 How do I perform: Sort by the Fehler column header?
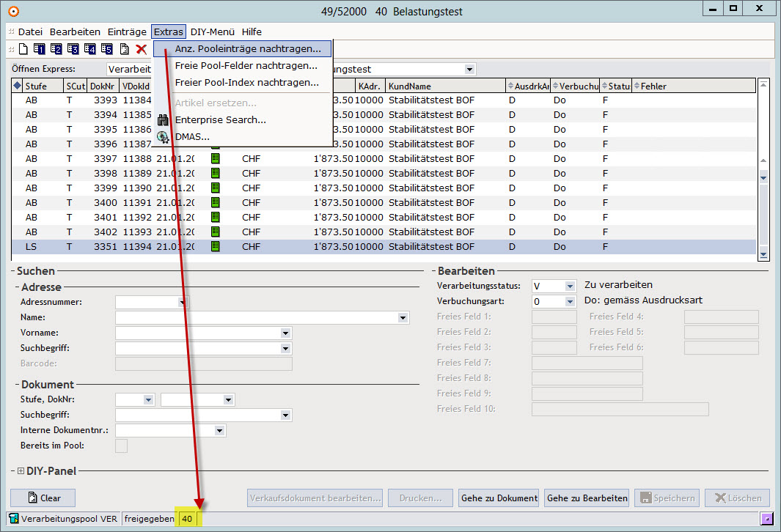click(x=694, y=86)
